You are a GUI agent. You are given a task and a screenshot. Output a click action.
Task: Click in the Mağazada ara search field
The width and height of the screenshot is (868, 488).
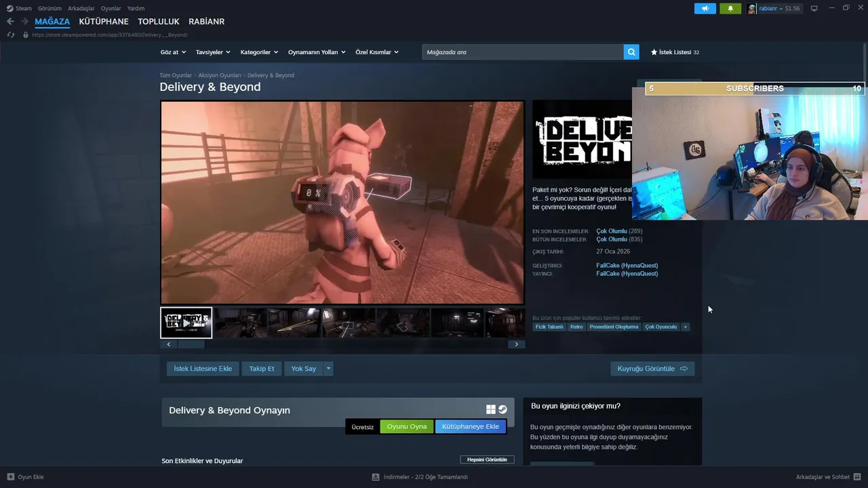click(x=523, y=52)
